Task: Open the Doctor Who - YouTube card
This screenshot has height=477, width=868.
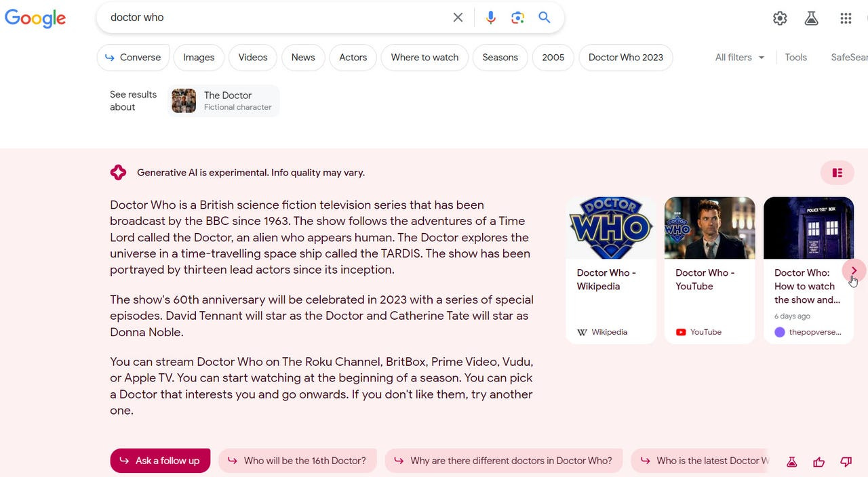Action: [x=709, y=270]
